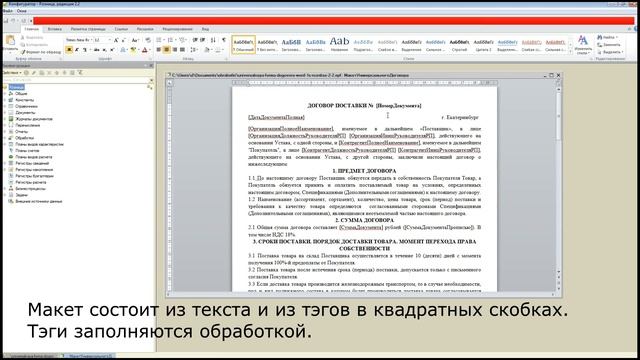This screenshot has height=360, width=640.
Task: Select Отчеты in the configuration tree
Action: [x=21, y=131]
